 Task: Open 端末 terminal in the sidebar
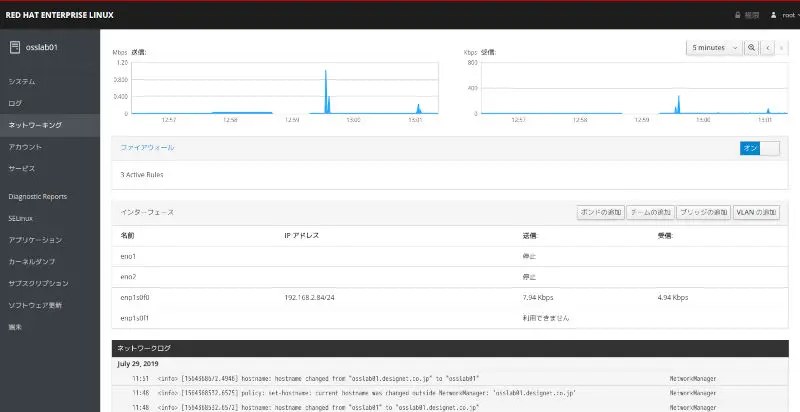(15, 327)
